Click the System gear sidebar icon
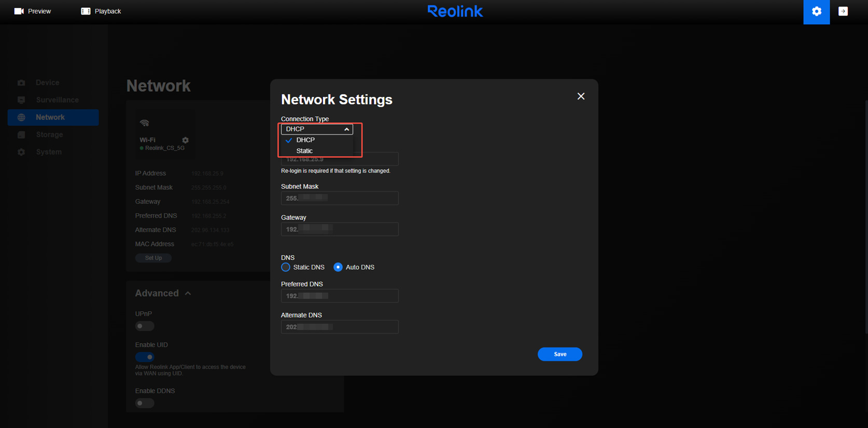 [21, 152]
